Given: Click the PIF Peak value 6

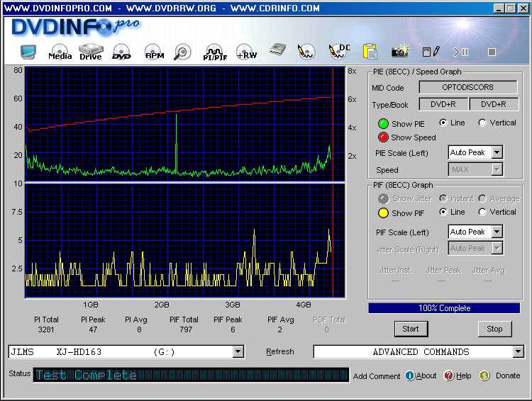Looking at the screenshot, I should click(x=233, y=329).
